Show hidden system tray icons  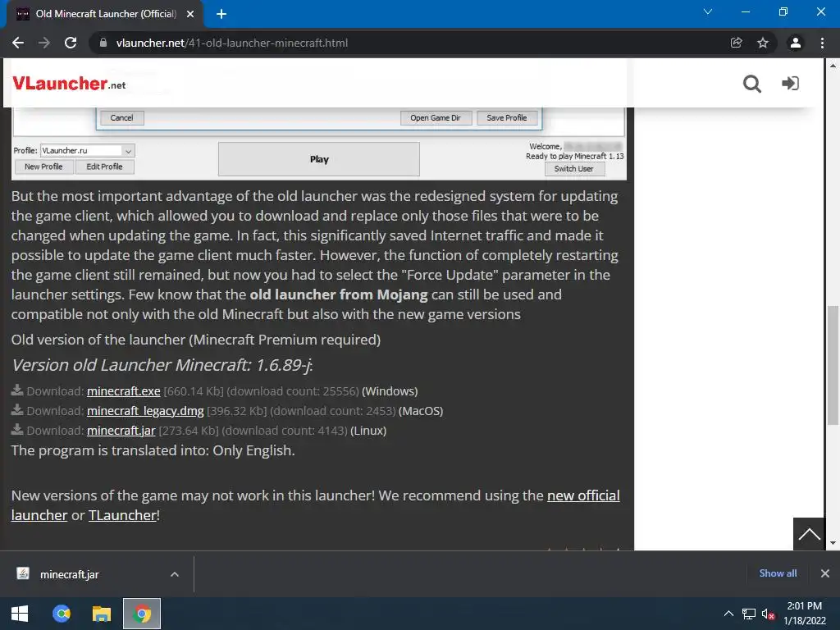[728, 614]
